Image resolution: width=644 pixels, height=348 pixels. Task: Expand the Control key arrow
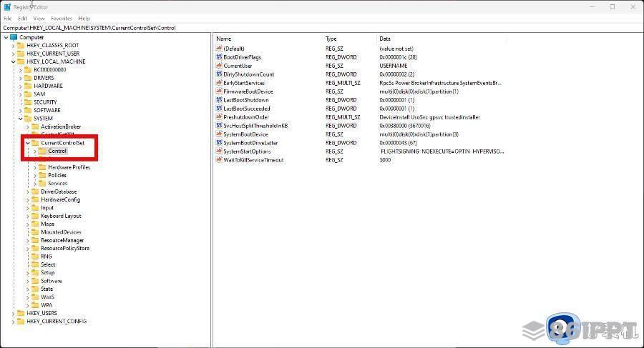pyautogui.click(x=35, y=151)
